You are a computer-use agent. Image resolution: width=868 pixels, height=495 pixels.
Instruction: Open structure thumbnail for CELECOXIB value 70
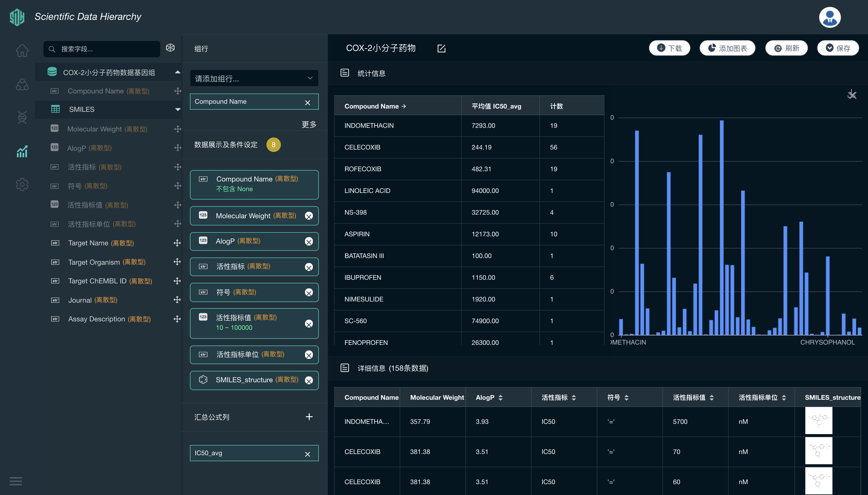click(818, 451)
